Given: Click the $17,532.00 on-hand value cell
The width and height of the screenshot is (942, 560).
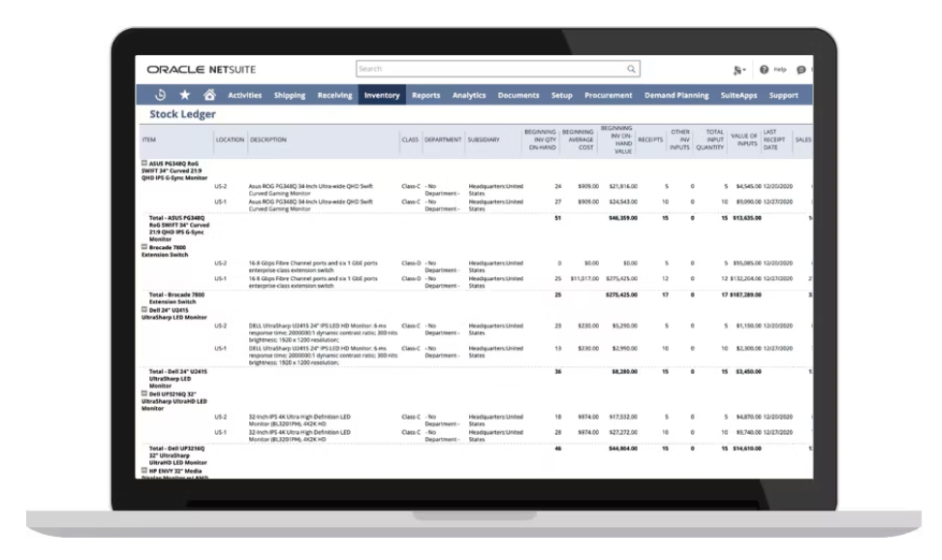Looking at the screenshot, I should (623, 417).
